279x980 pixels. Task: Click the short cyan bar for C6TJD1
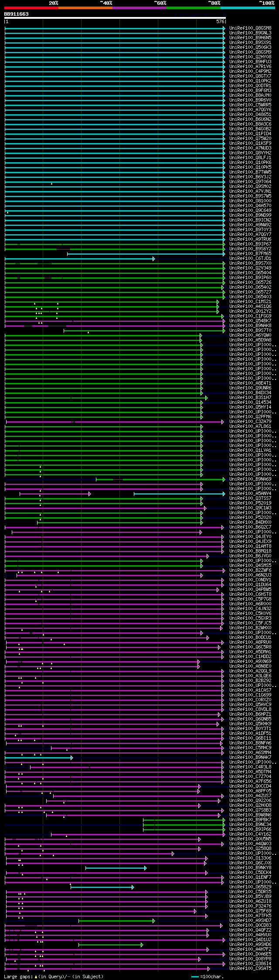coord(79,259)
